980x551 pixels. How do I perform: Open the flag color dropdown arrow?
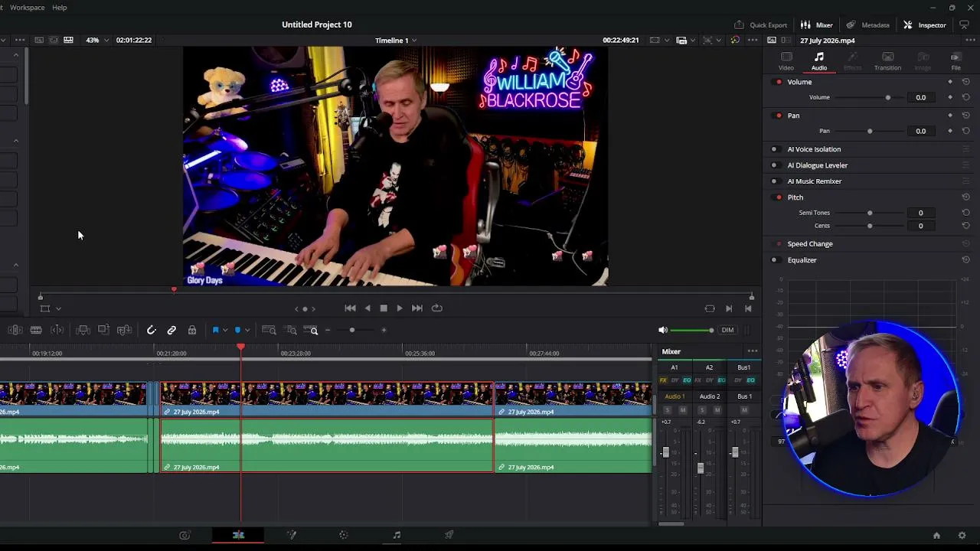pyautogui.click(x=224, y=330)
